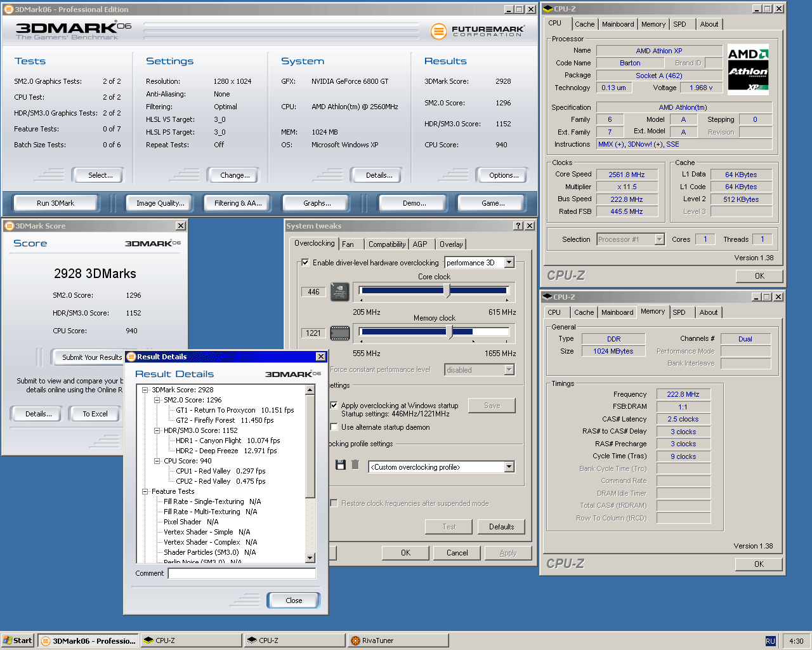
Task: Click the Futuremark Corporation logo
Action: (477, 30)
